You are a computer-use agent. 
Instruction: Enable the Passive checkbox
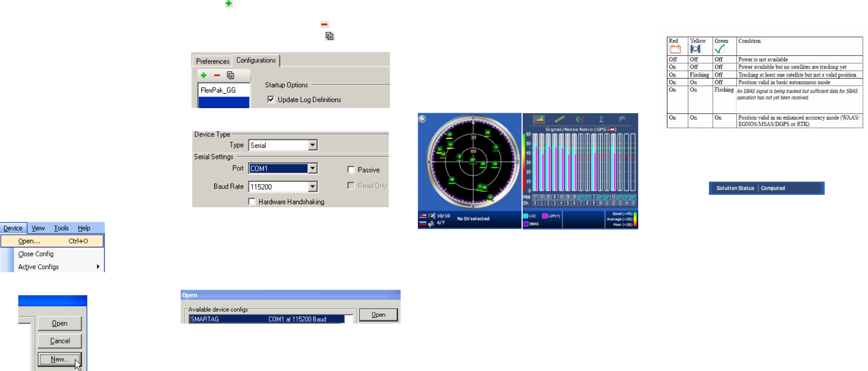351,170
